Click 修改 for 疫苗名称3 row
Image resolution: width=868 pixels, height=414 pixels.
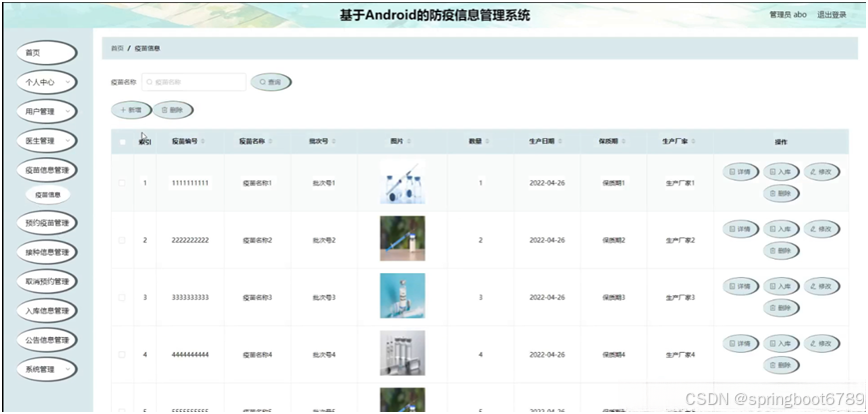point(821,286)
